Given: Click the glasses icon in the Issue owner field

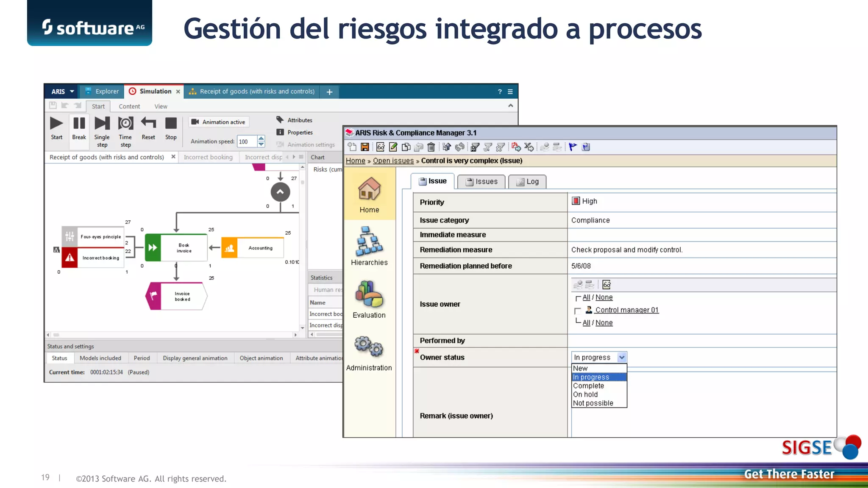Looking at the screenshot, I should click(x=606, y=285).
